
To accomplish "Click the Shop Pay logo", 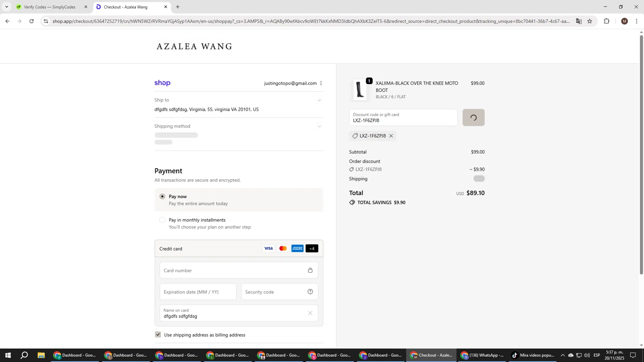I will coord(162,83).
